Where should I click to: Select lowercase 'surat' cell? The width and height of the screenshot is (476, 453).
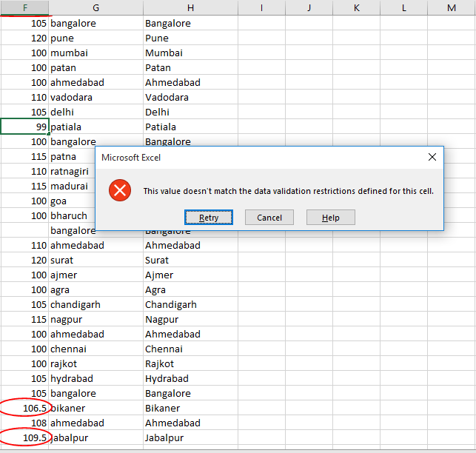(95, 260)
